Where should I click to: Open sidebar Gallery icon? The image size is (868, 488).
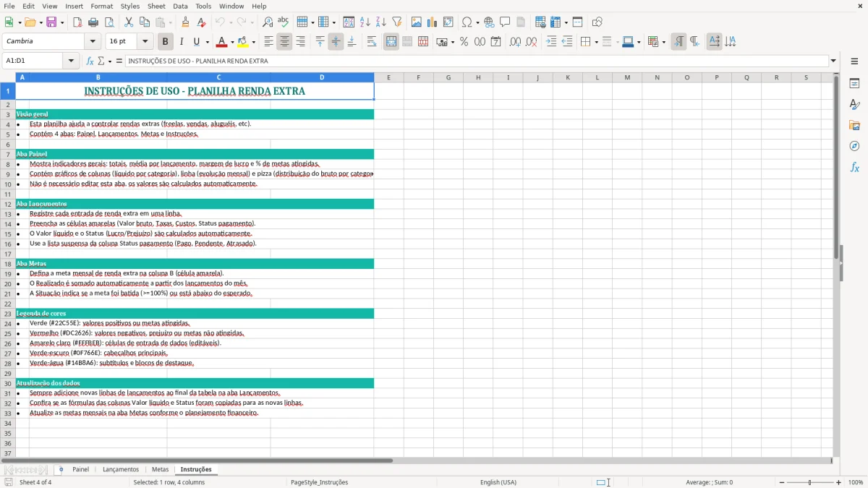[x=854, y=126]
